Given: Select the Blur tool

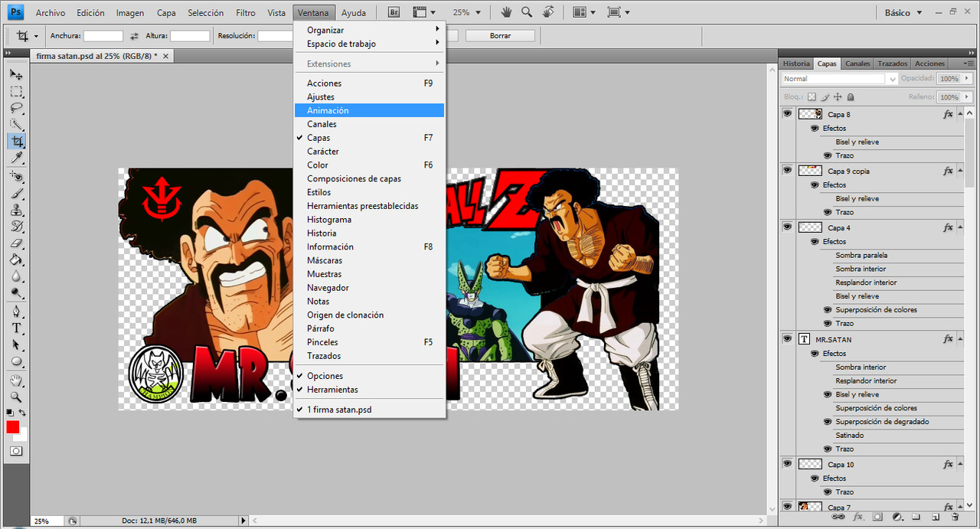Looking at the screenshot, I should pyautogui.click(x=16, y=277).
